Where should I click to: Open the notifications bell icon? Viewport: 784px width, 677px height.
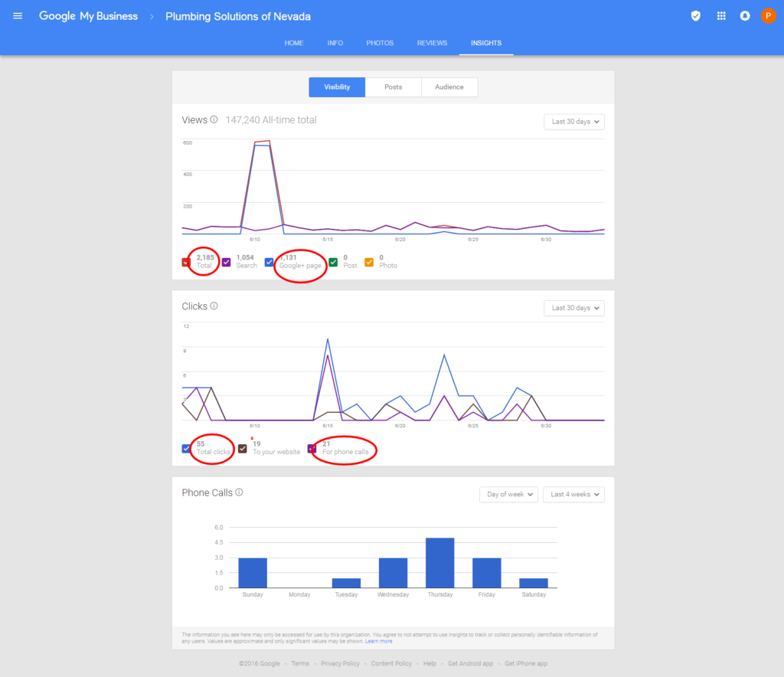click(x=745, y=16)
